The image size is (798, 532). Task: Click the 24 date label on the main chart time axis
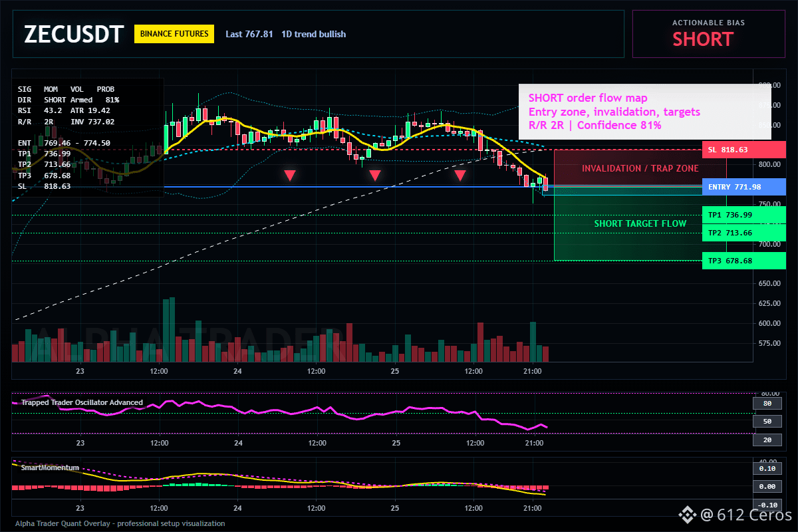click(x=238, y=371)
